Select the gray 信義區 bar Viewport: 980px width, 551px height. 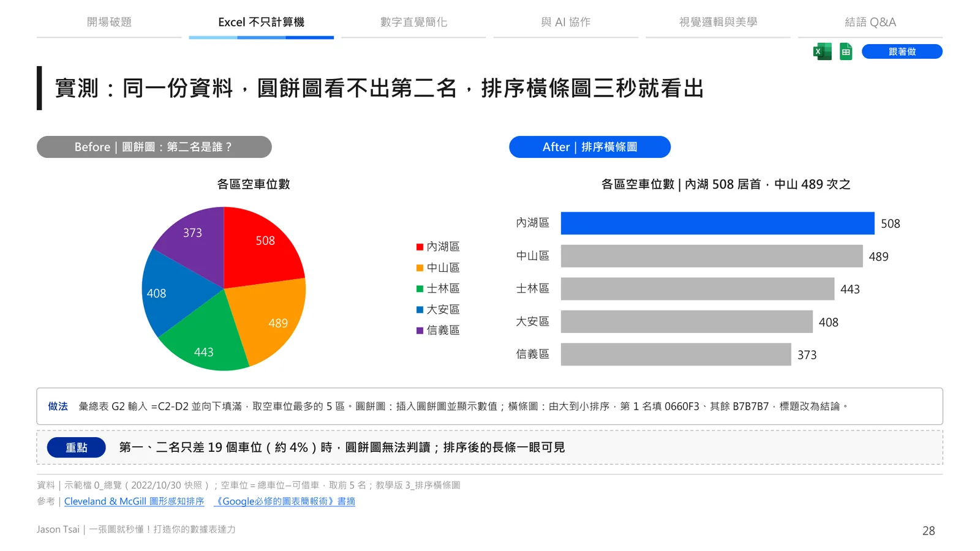click(x=676, y=354)
